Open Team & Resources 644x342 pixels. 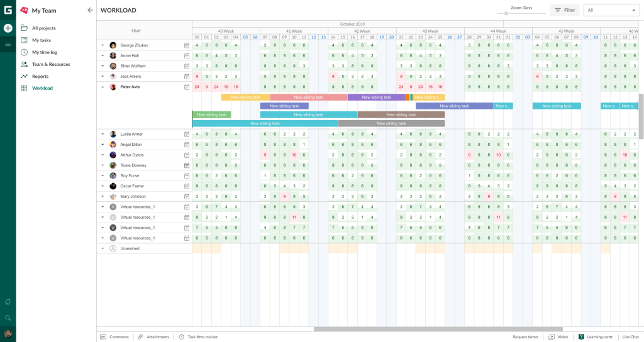[51, 65]
